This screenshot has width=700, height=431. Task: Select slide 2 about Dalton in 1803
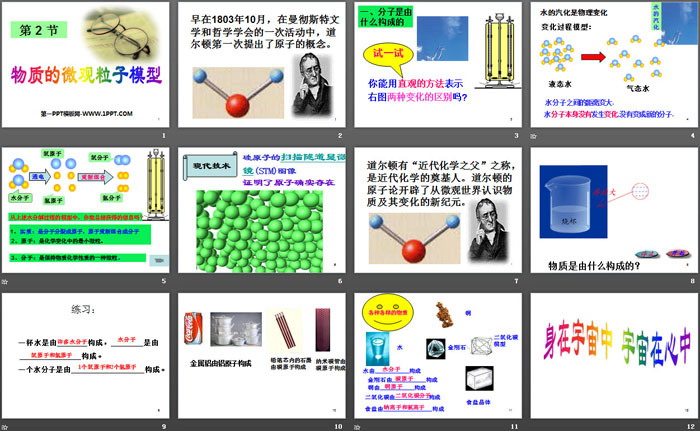tap(262, 65)
